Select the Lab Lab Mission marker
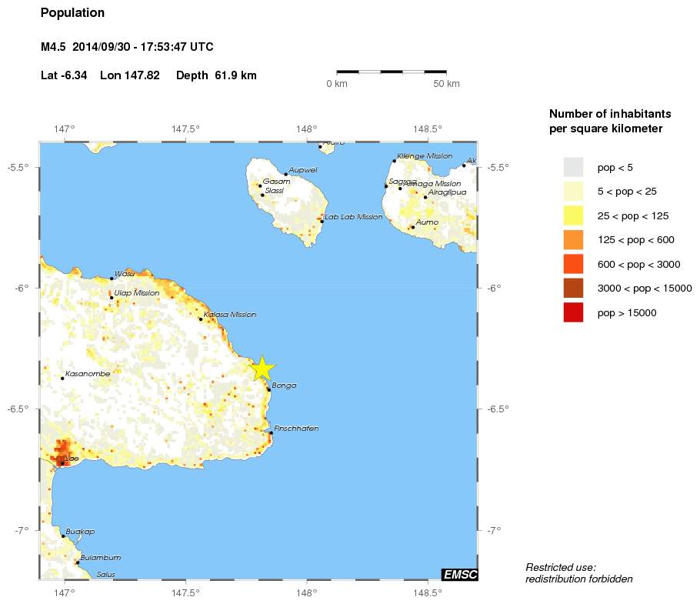 tap(322, 222)
